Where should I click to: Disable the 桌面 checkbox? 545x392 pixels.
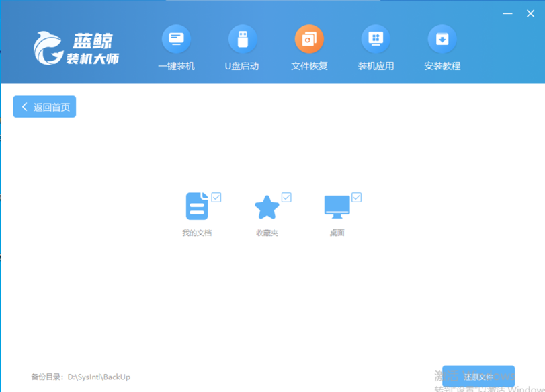click(x=356, y=197)
